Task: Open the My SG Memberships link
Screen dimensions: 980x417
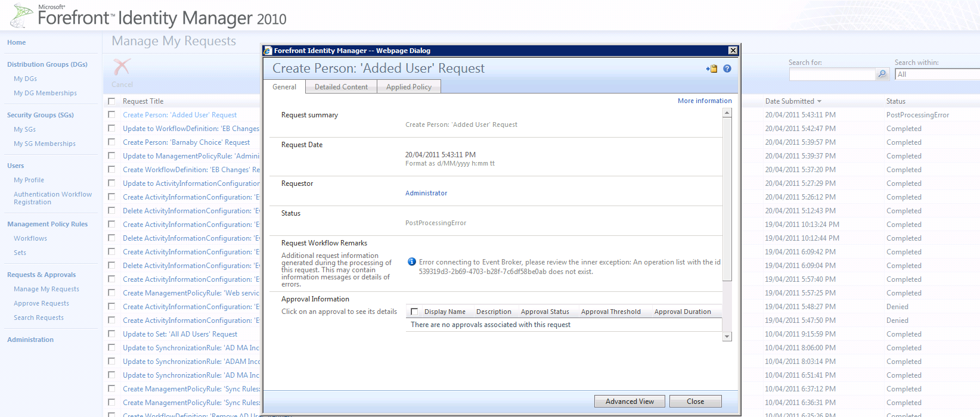Action: (45, 144)
